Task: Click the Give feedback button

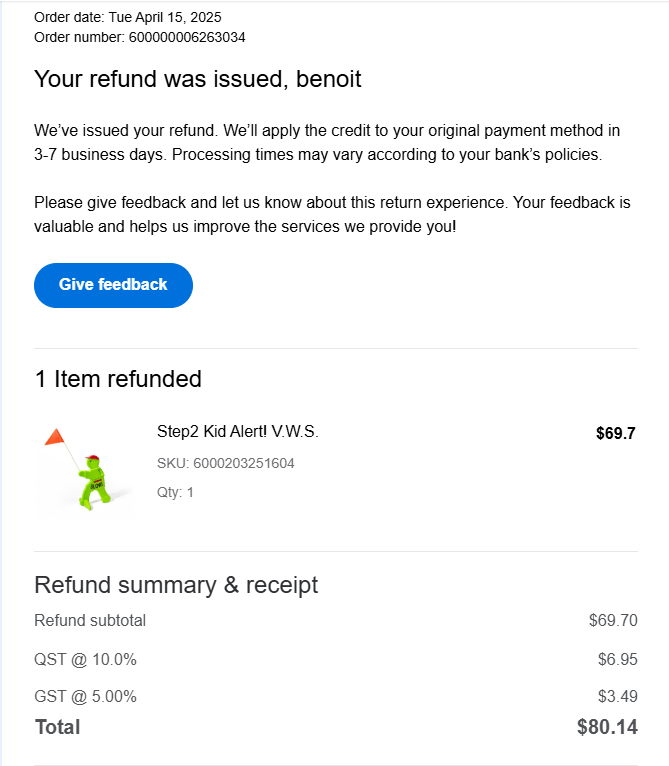Action: [x=113, y=285]
